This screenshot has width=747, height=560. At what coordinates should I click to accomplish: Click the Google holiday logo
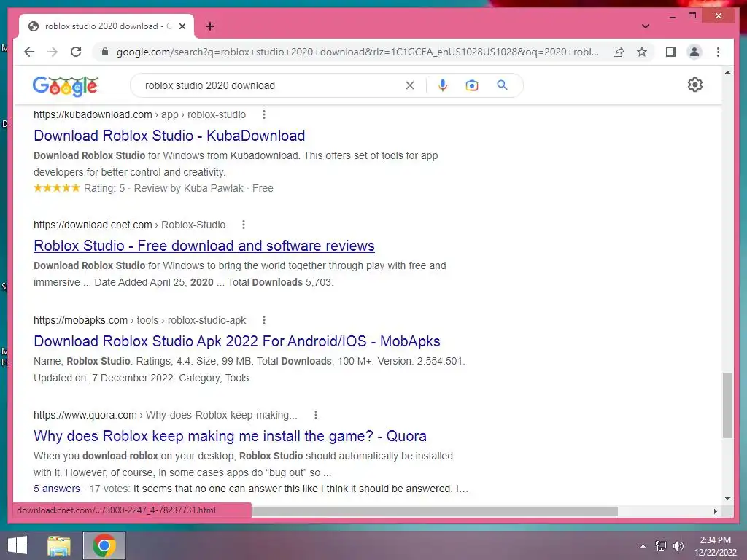click(x=65, y=86)
